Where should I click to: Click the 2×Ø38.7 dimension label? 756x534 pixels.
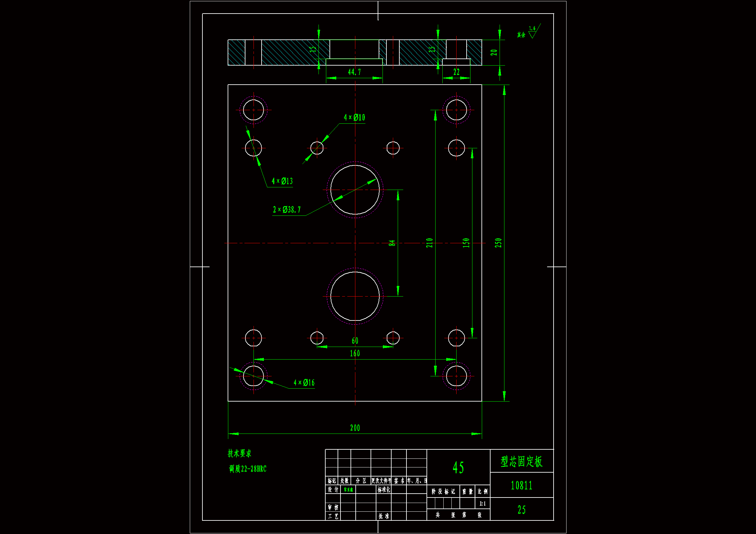[286, 210]
